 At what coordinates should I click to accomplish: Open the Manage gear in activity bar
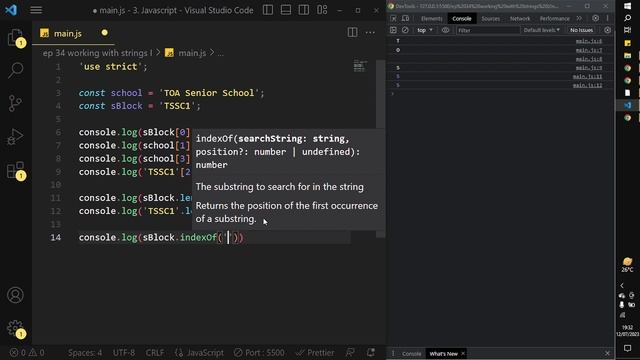click(16, 328)
